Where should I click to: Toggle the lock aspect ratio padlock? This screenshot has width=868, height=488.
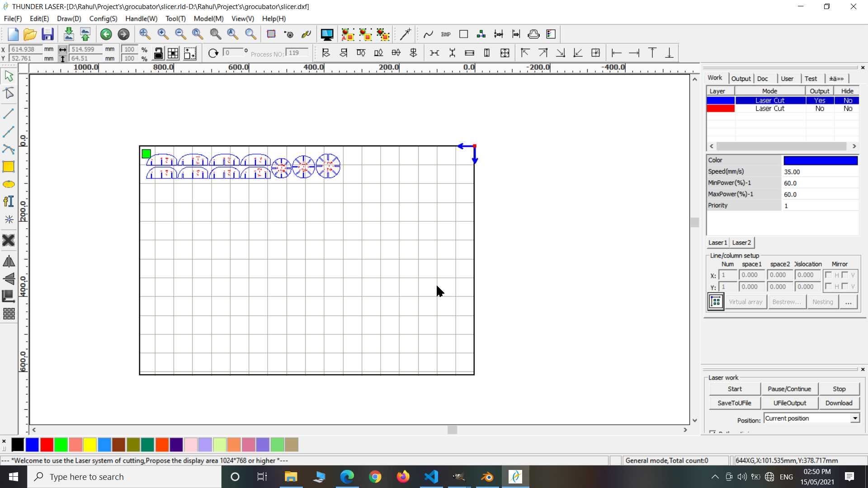158,53
